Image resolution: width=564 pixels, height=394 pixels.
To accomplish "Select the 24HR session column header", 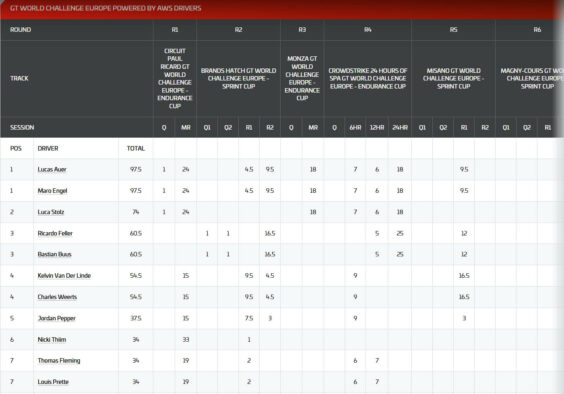I will [x=400, y=127].
